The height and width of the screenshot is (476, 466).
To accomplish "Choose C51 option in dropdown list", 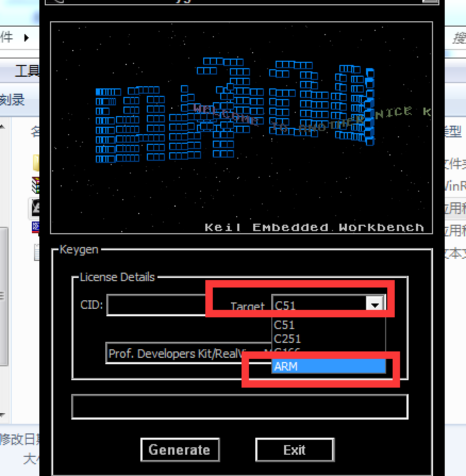I will click(329, 325).
